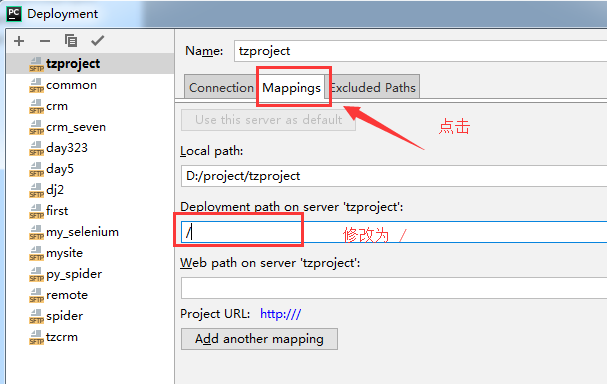
Task: Click the SFTP icon beside my_selenium
Action: 36,232
